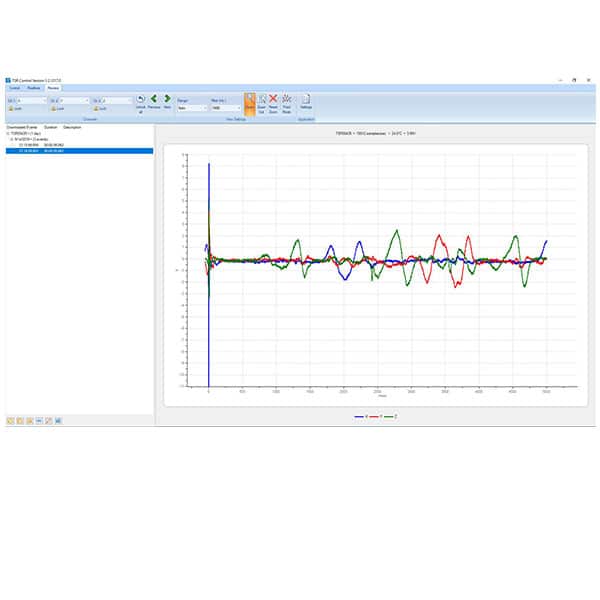Image resolution: width=600 pixels, height=600 pixels.
Task: Select the highlighted event row in list
Action: pyautogui.click(x=80, y=151)
